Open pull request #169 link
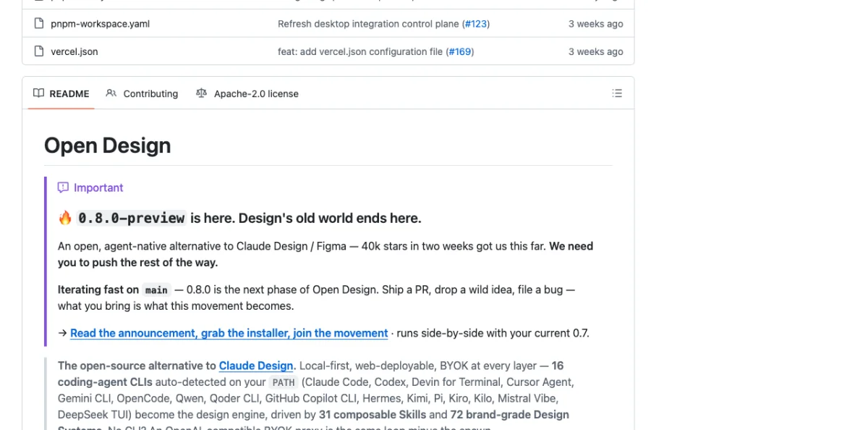This screenshot has height=430, width=868. pyautogui.click(x=460, y=51)
